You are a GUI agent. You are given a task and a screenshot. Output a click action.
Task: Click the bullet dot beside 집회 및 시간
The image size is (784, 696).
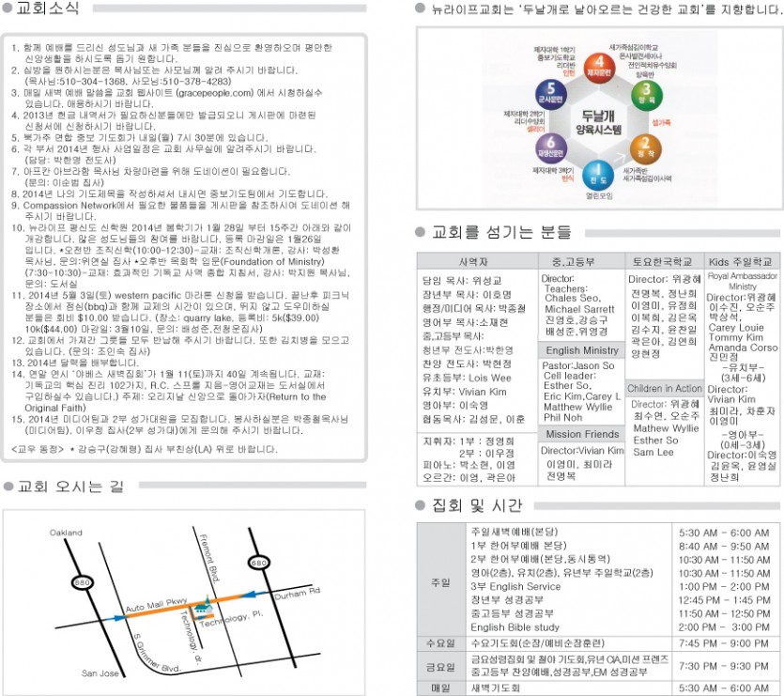420,505
